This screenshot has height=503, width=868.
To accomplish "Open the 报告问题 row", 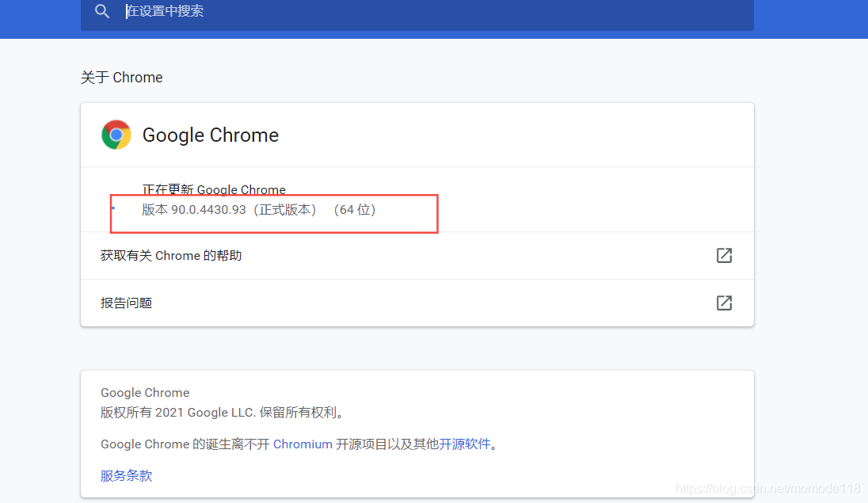I will [417, 303].
